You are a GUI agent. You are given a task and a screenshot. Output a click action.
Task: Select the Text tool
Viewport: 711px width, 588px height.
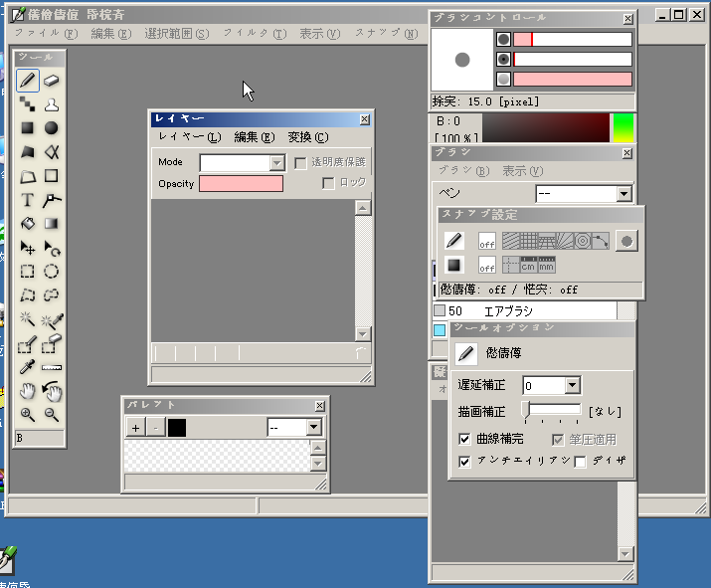27,200
